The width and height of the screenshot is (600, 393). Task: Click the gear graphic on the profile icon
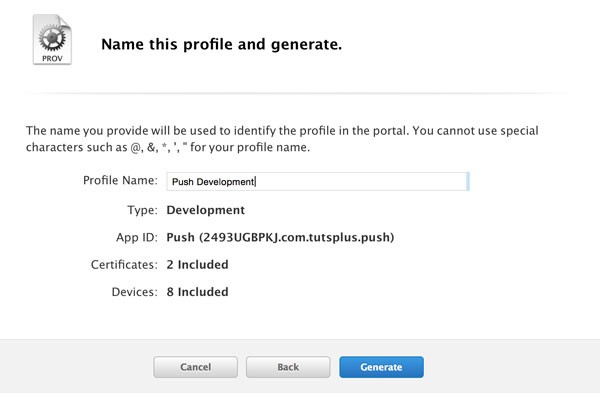[52, 39]
